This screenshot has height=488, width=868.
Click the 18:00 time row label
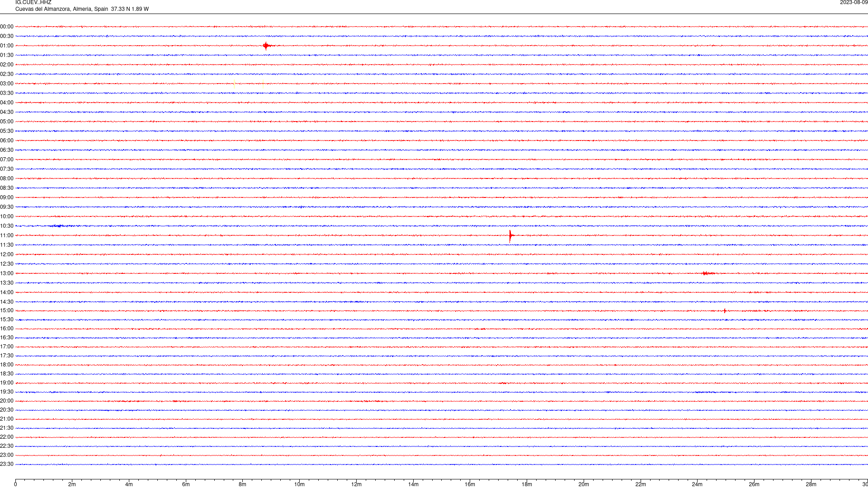tap(7, 365)
